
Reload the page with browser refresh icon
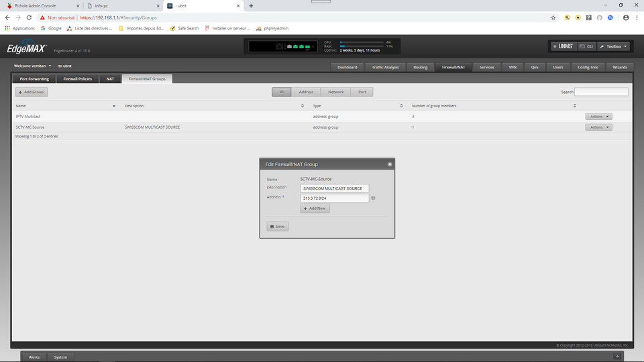[x=29, y=17]
